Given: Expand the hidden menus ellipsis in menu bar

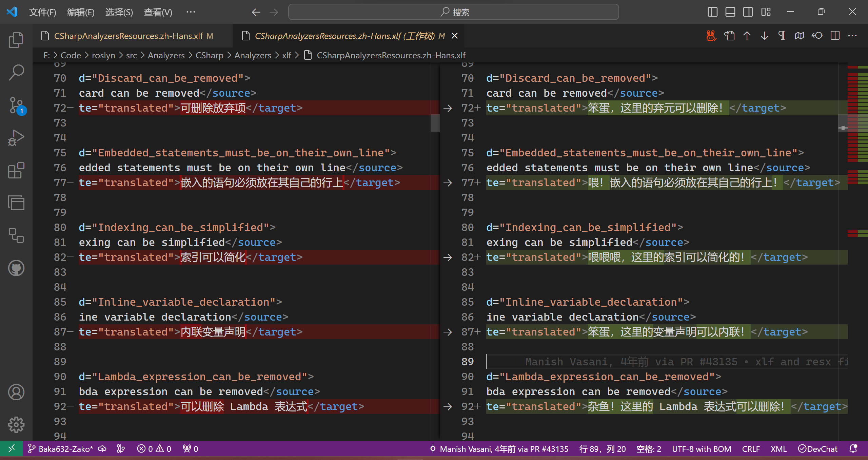Looking at the screenshot, I should [191, 12].
